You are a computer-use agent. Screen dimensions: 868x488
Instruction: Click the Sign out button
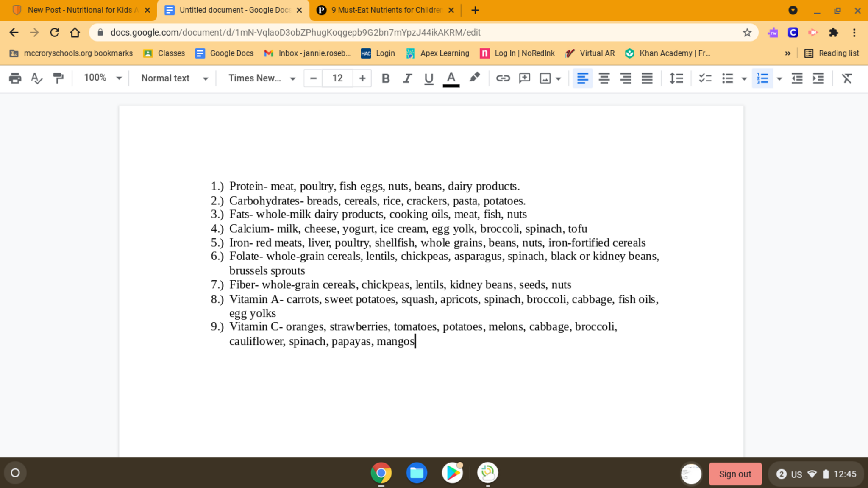pos(734,474)
